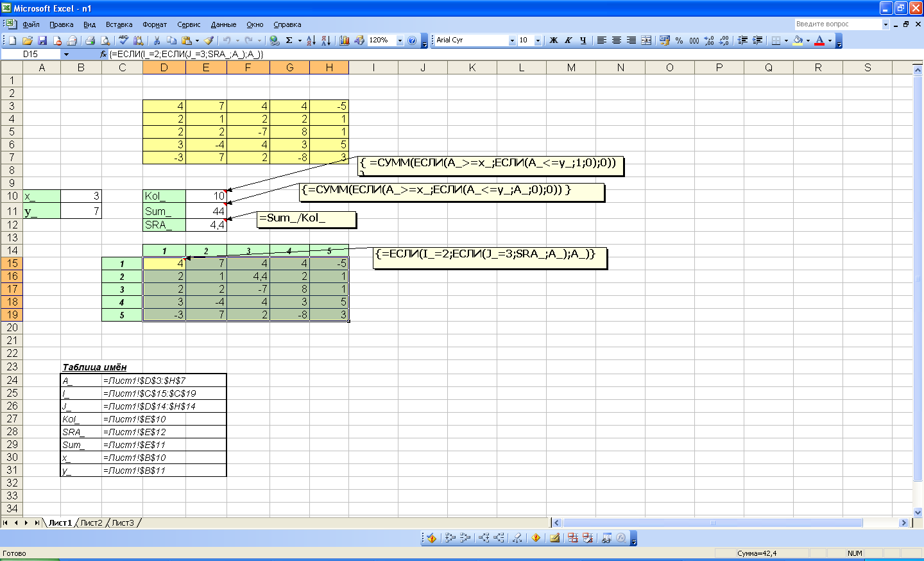Image resolution: width=924 pixels, height=561 pixels.
Task: Select the Kol_ label cell
Action: point(164,196)
